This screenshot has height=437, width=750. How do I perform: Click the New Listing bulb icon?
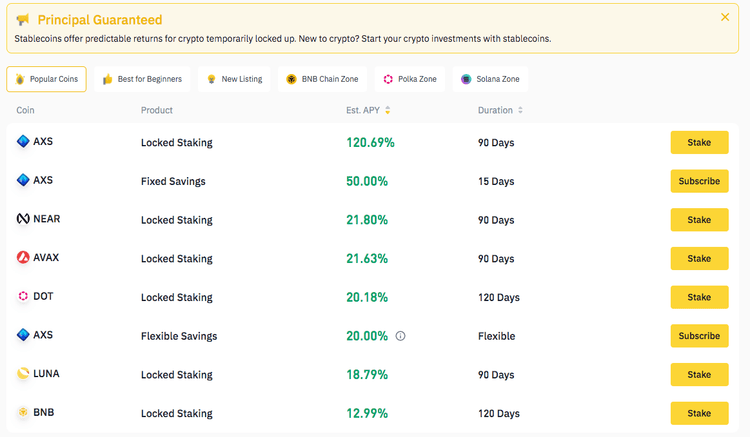click(x=211, y=79)
